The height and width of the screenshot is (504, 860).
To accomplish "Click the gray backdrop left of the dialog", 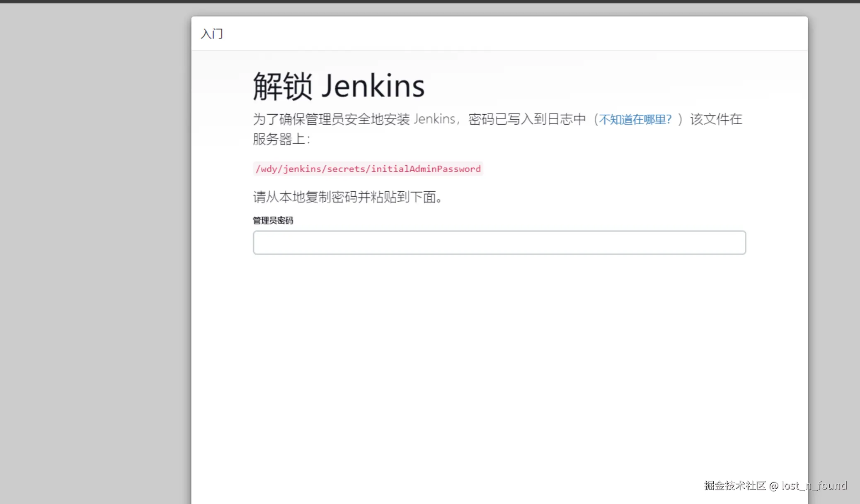I will click(x=95, y=248).
